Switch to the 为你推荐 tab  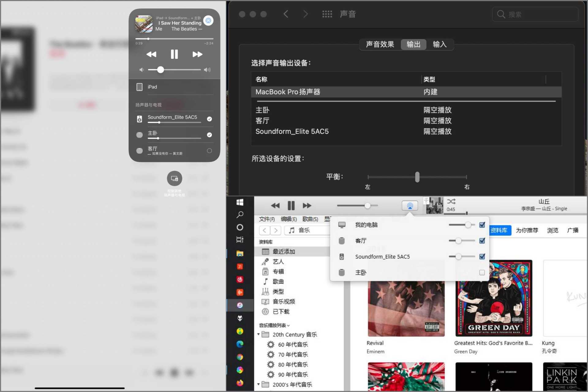pyautogui.click(x=527, y=230)
